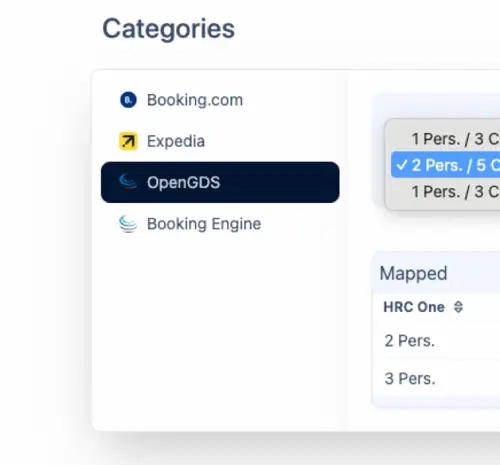The image size is (500, 465).
Task: Click the Booking.com round blue logo icon
Action: tap(128, 100)
